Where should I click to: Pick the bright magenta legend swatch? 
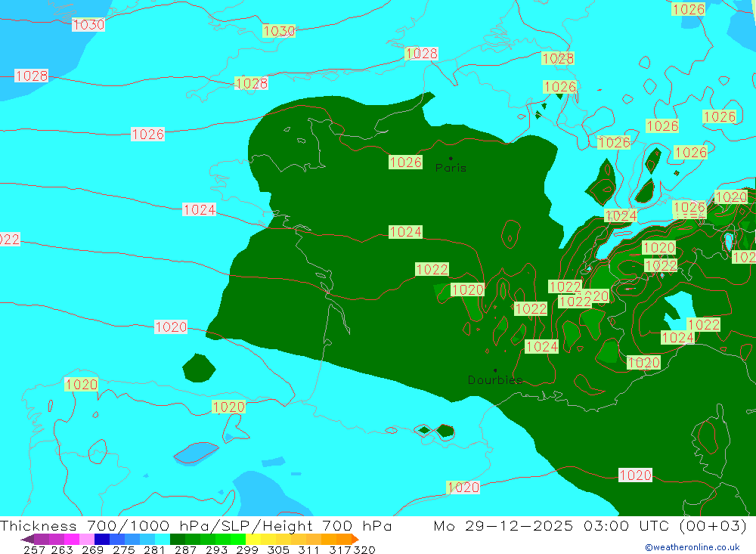click(72, 539)
